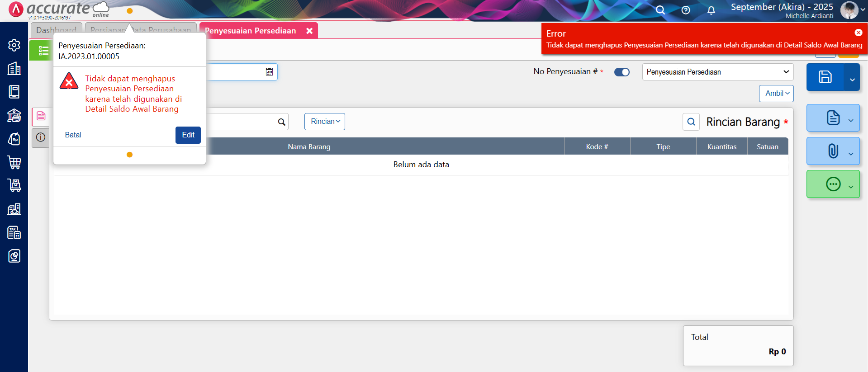Click the Edit button in popup

point(188,135)
